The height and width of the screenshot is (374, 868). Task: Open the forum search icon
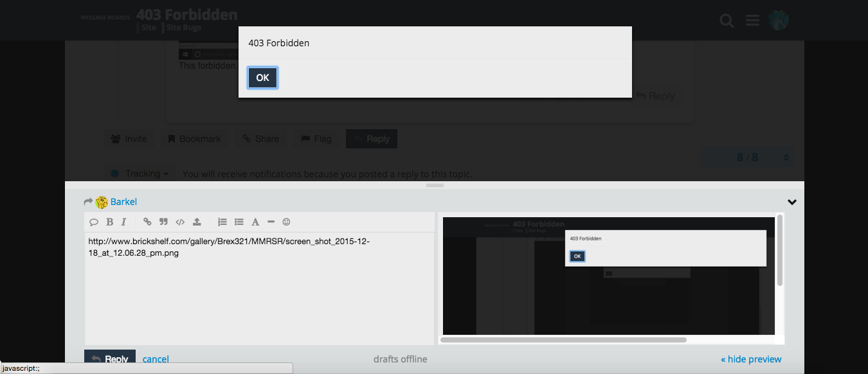click(727, 20)
